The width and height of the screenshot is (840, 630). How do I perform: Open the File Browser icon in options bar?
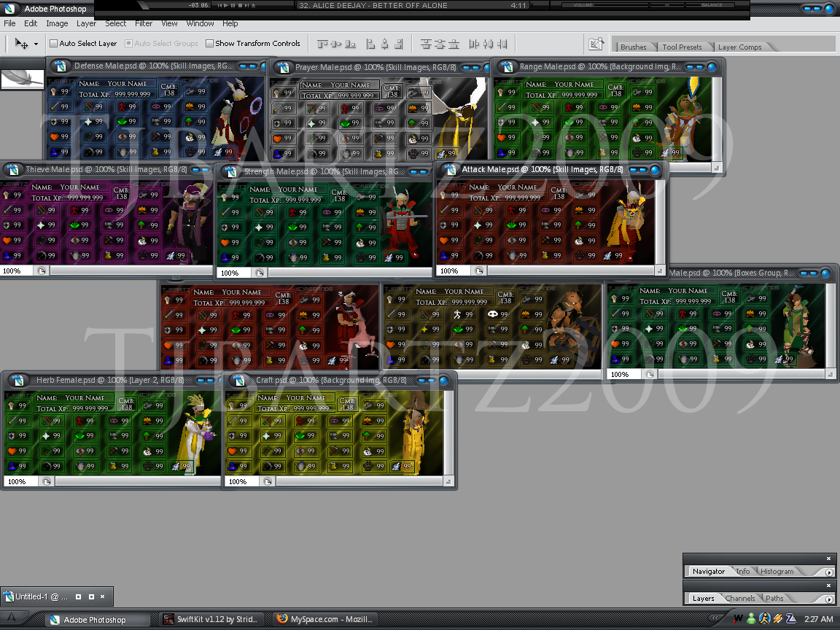coord(596,44)
